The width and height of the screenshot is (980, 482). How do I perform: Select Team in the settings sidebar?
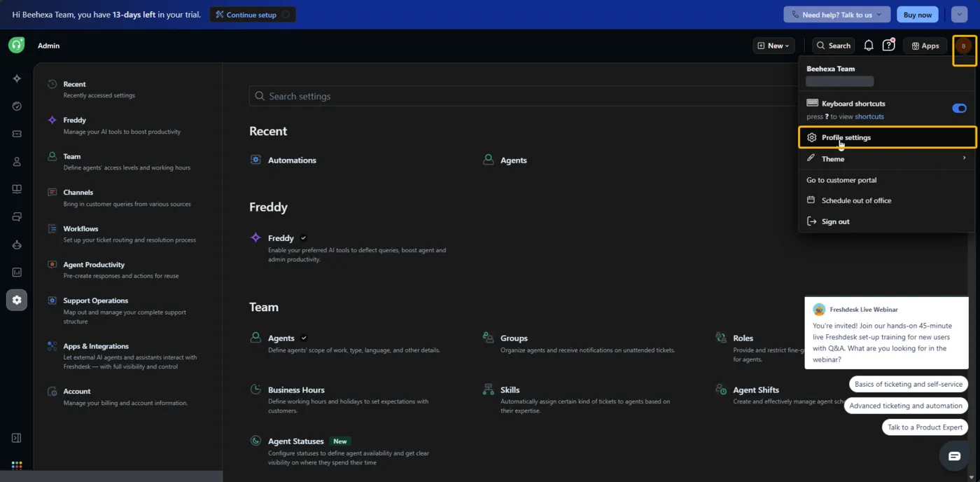click(127, 162)
